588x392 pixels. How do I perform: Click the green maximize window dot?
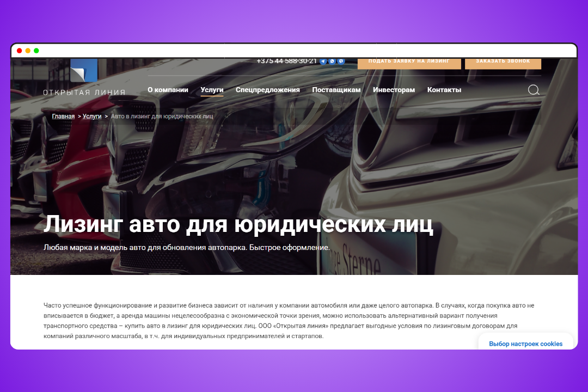[36, 51]
